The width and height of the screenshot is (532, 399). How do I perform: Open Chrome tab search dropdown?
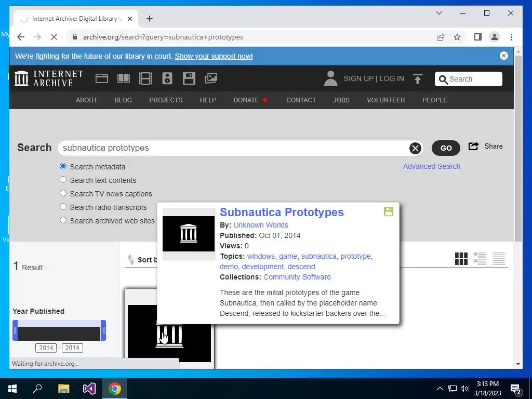[438, 13]
